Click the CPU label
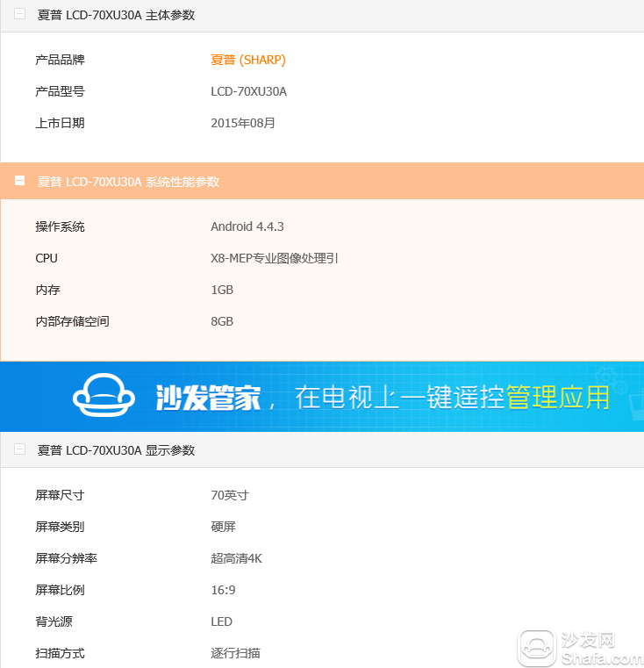644x668 pixels. (47, 258)
